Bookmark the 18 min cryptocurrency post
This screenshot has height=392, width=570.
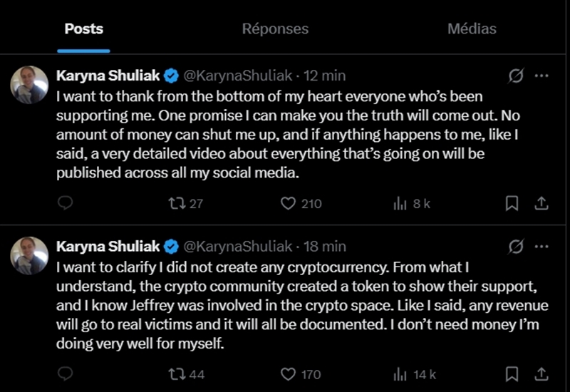pyautogui.click(x=511, y=374)
